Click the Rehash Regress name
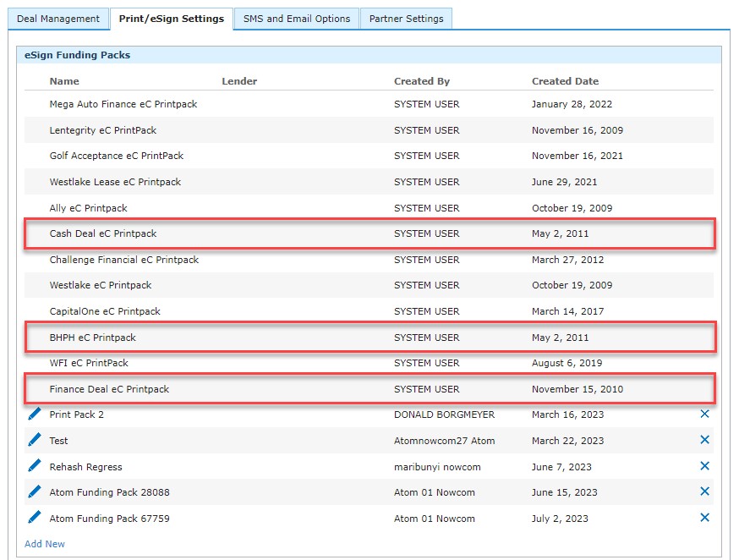 click(x=85, y=467)
